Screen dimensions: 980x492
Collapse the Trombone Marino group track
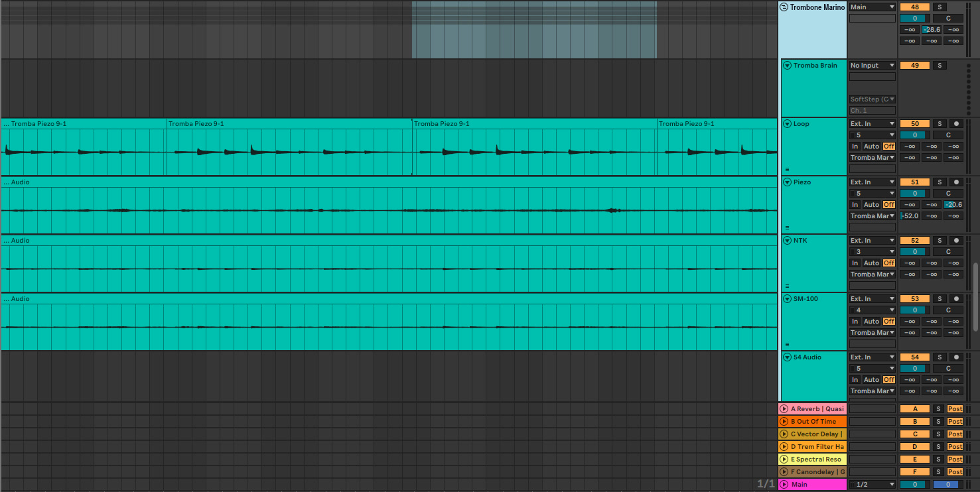(784, 7)
